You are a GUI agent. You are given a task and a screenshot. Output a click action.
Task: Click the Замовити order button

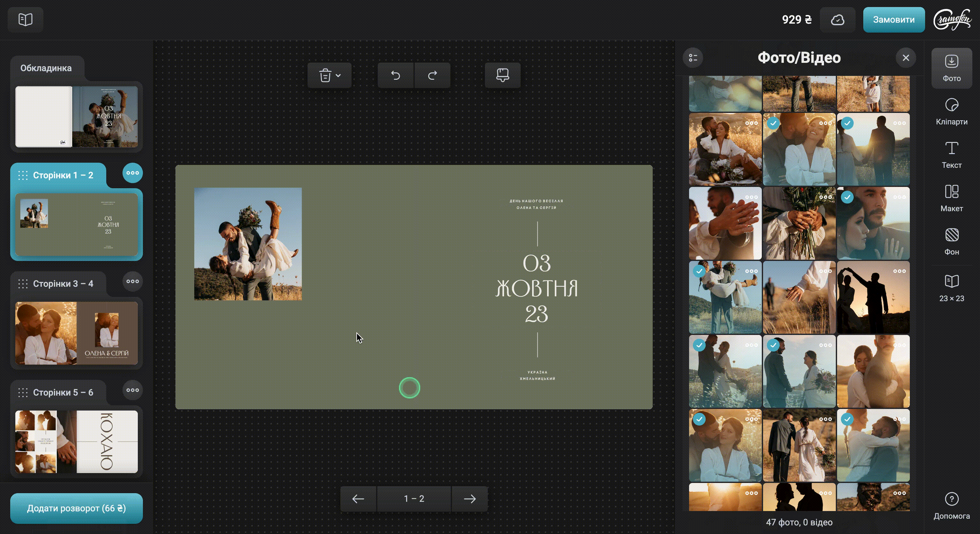click(x=893, y=20)
